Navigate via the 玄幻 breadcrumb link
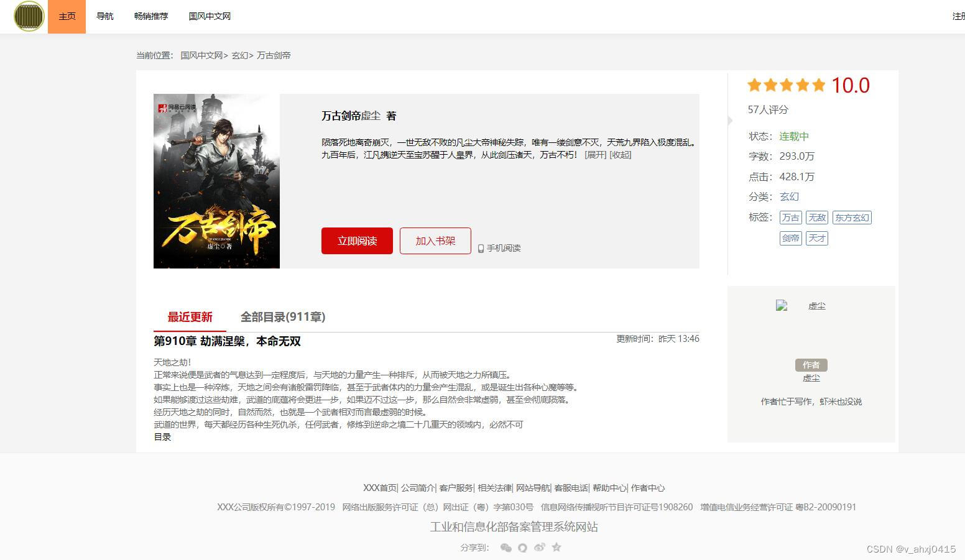The image size is (965, 560). [239, 55]
